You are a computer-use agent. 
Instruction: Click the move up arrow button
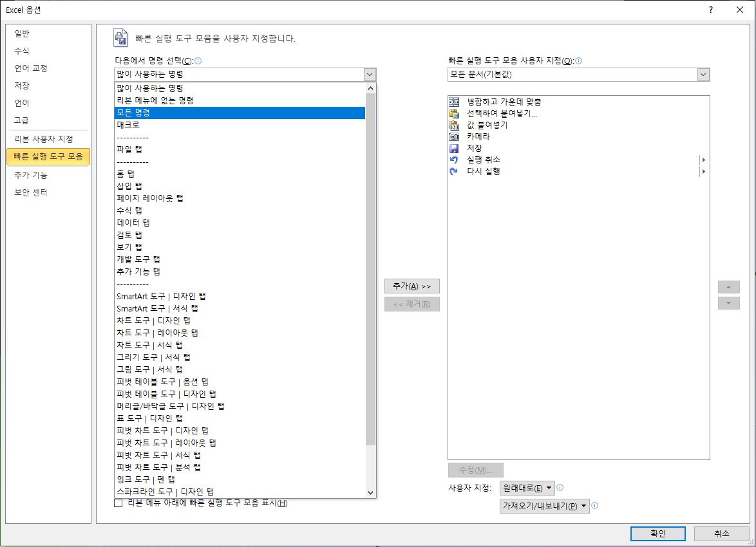pyautogui.click(x=728, y=287)
